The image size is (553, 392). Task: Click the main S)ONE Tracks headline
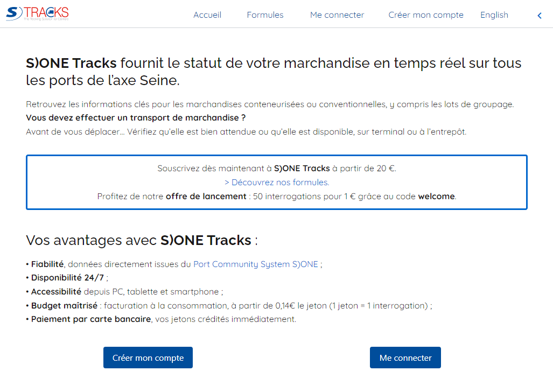coord(274,72)
